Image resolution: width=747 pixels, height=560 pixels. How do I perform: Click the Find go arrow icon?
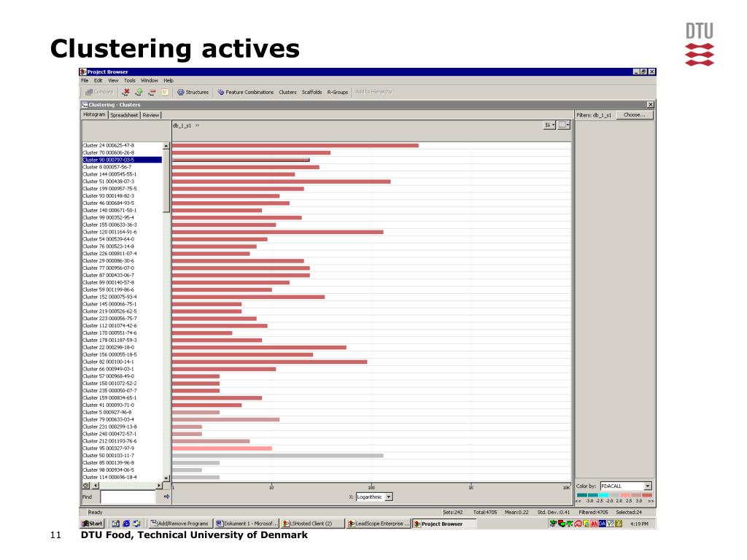pos(166,497)
